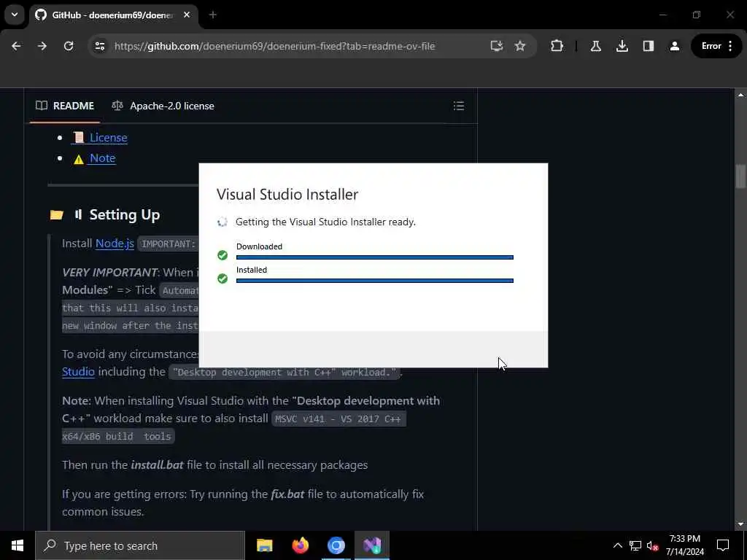The height and width of the screenshot is (560, 747).
Task: Click the fix.bat text in README
Action: tap(287, 494)
